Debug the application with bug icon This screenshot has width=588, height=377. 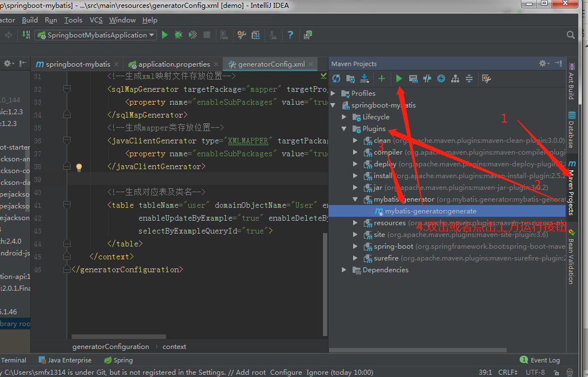[178, 35]
